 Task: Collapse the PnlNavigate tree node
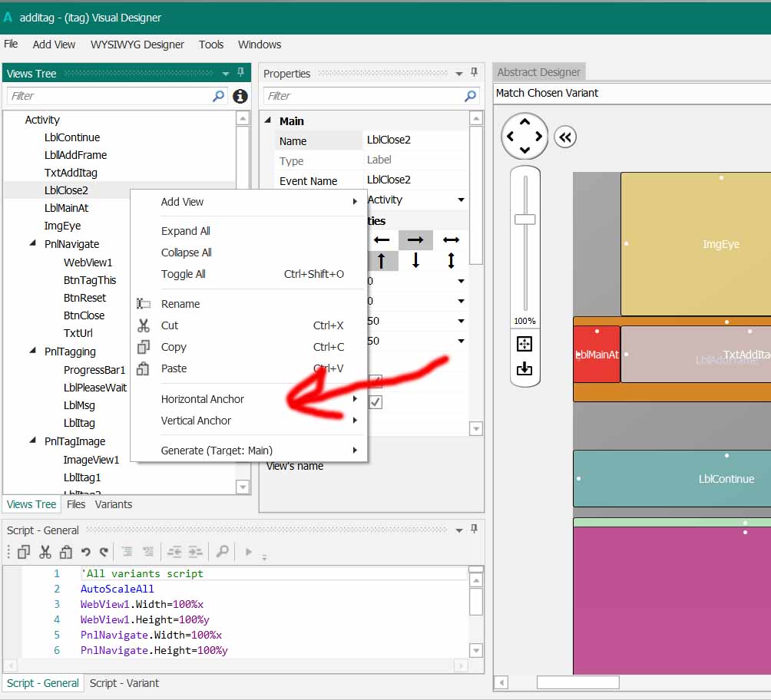33,244
